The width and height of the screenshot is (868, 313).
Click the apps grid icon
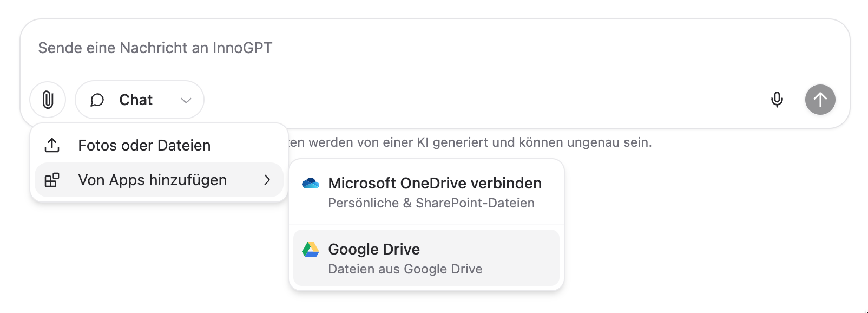pos(52,180)
